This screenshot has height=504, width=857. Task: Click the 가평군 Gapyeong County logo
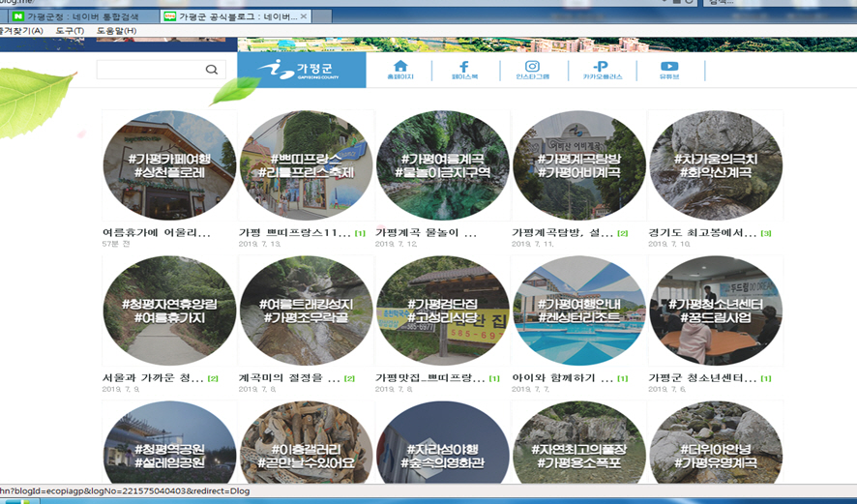302,70
